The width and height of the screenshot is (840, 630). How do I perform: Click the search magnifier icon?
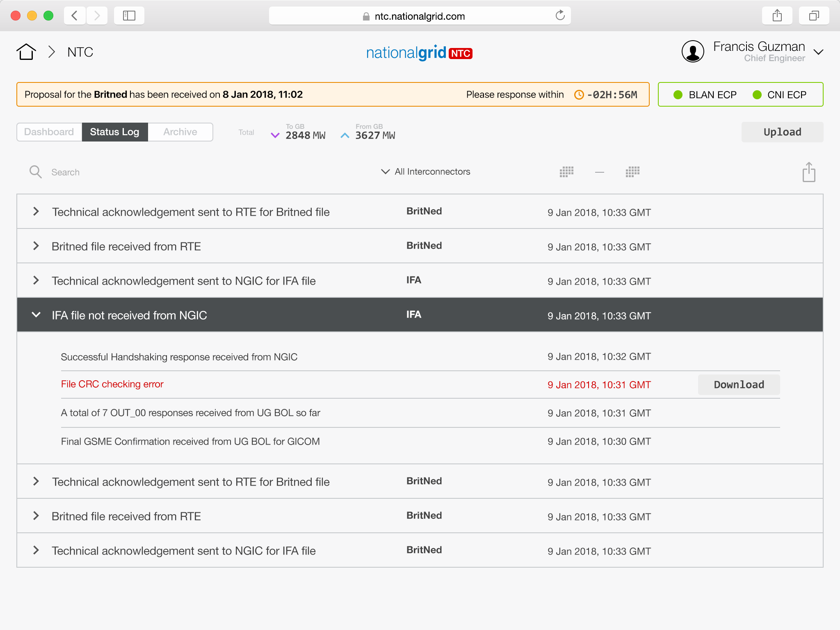tap(36, 172)
